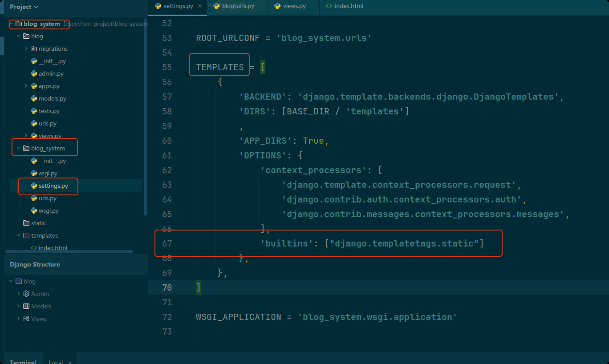Click the Models table icon in Django Structure
Viewport: 609px width, 364px height.
point(26,306)
